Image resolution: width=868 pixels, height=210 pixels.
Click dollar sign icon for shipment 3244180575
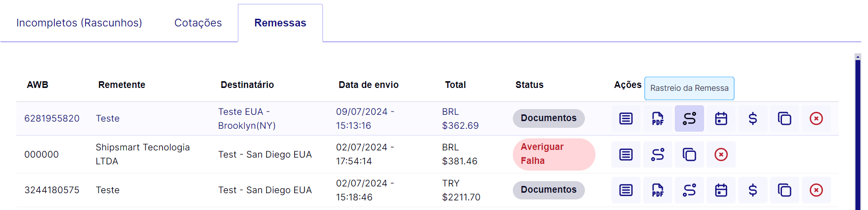coord(753,190)
